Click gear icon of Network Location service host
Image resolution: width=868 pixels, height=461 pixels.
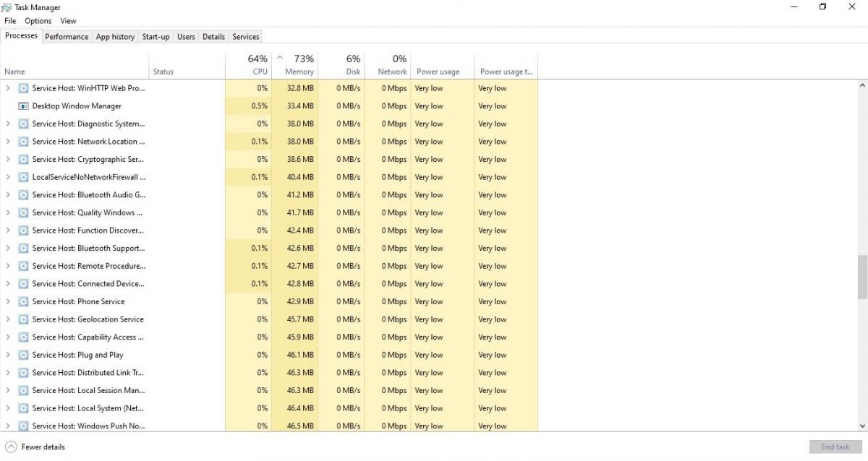point(23,142)
